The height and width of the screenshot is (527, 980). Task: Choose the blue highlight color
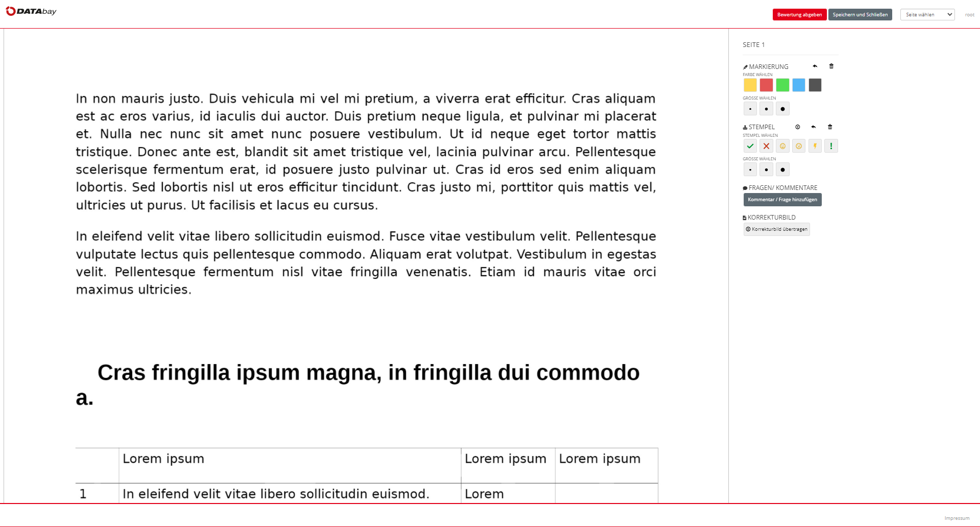(799, 85)
